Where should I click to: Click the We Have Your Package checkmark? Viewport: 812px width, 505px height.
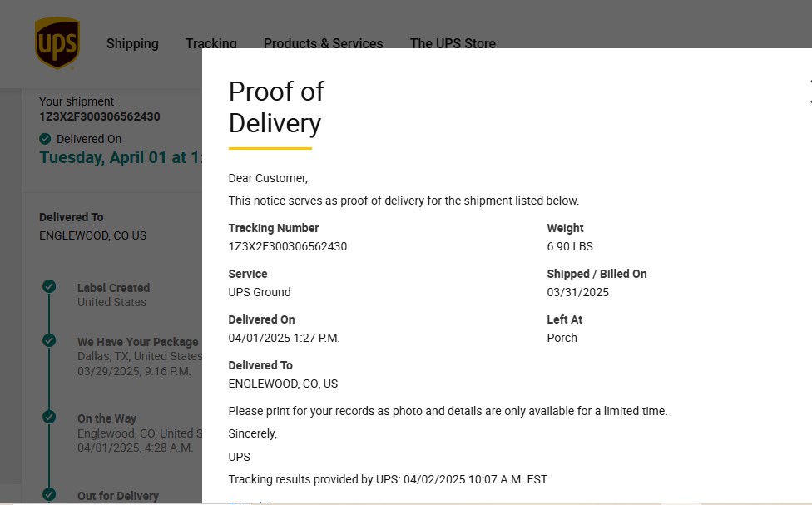(49, 340)
